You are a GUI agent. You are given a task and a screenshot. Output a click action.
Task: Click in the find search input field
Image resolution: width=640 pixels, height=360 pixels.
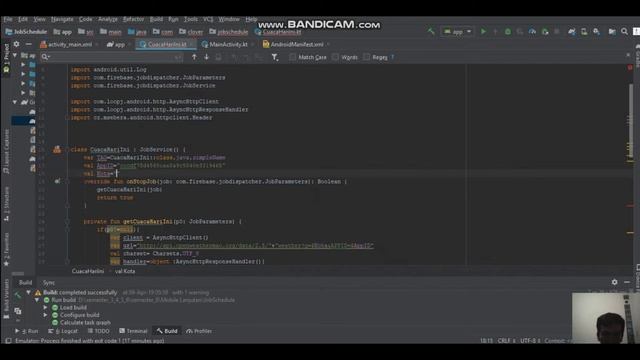tap(112, 57)
